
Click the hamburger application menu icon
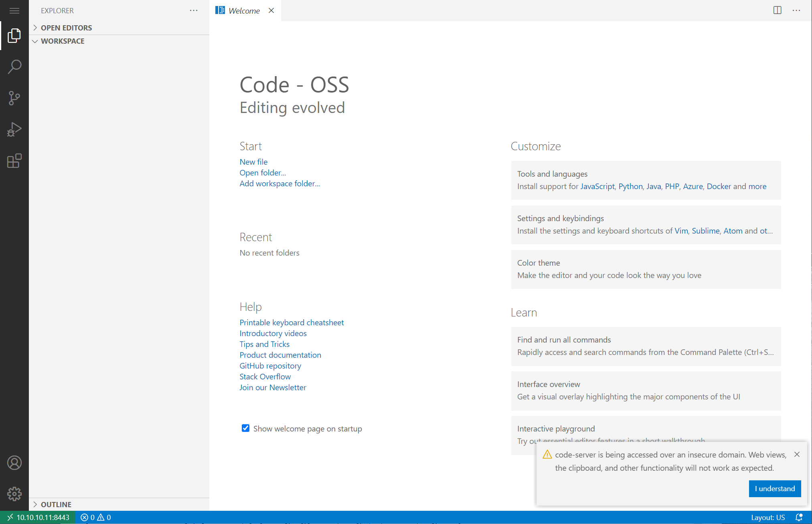(x=14, y=11)
